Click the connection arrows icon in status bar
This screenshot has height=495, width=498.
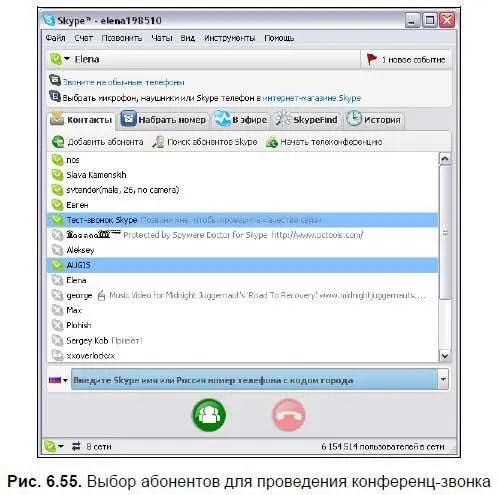pos(76,446)
